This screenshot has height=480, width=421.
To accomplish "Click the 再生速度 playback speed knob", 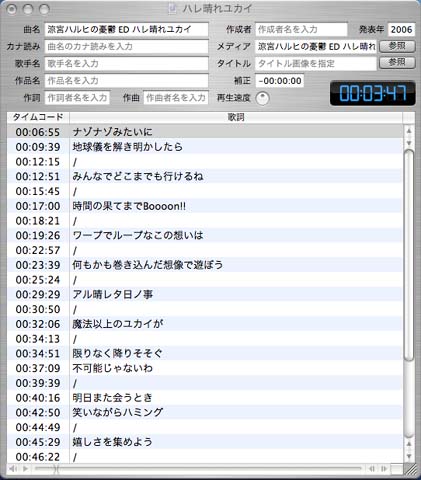I will click(x=262, y=98).
